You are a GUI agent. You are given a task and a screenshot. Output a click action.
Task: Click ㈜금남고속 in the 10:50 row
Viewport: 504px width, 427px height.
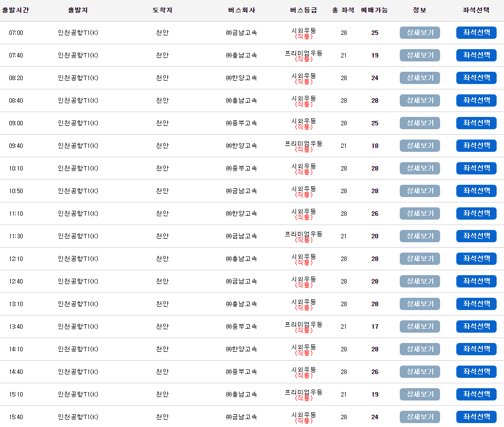pos(241,191)
